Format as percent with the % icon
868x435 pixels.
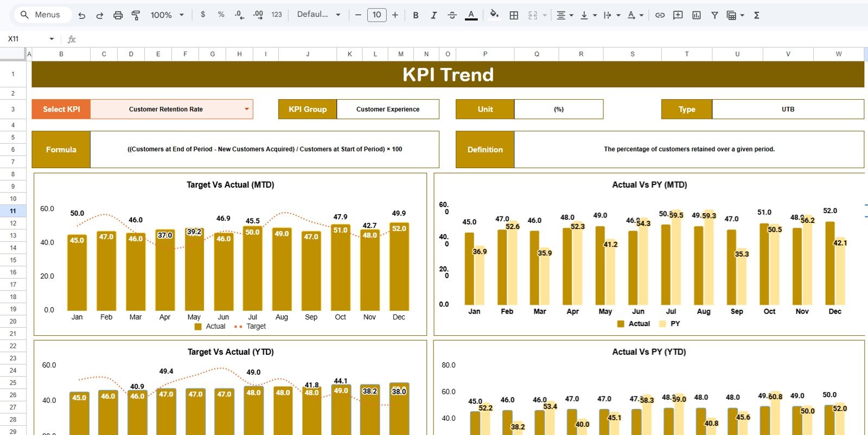221,15
